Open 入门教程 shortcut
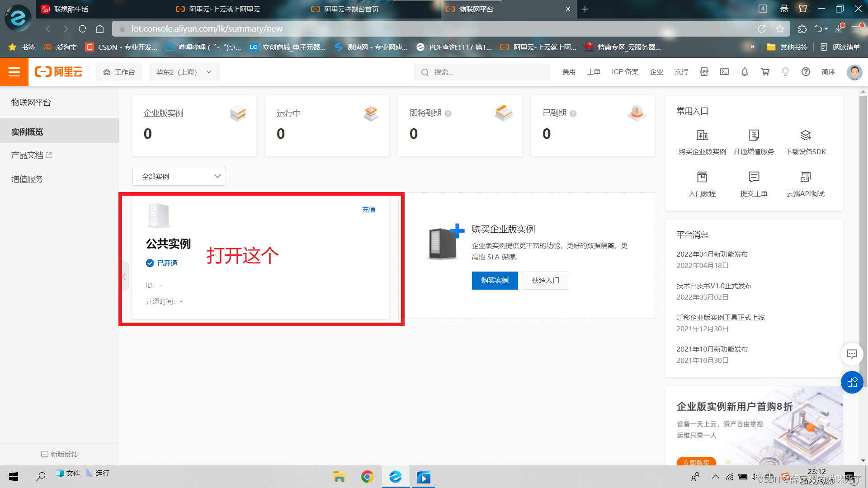This screenshot has width=868, height=488. click(x=702, y=184)
